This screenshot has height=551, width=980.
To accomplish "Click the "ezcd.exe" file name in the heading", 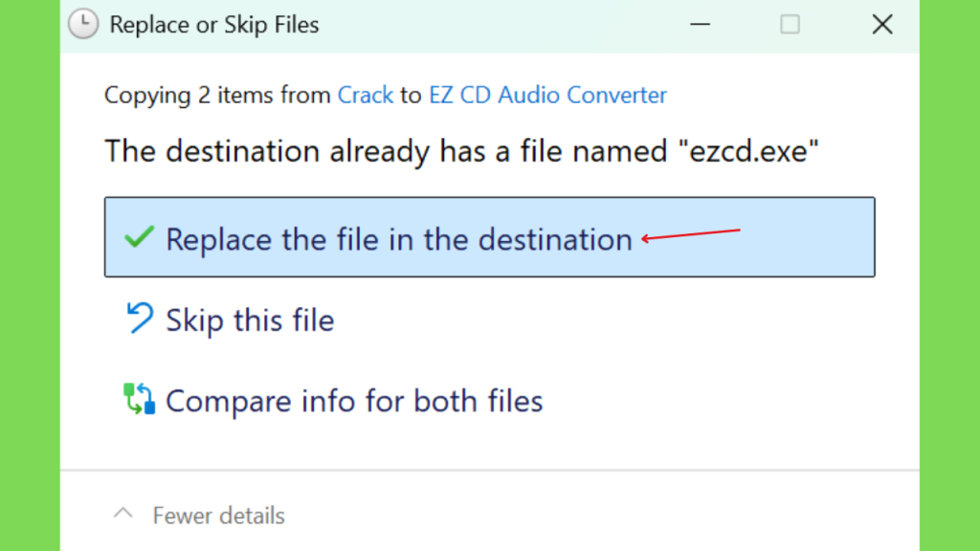I will click(x=748, y=151).
